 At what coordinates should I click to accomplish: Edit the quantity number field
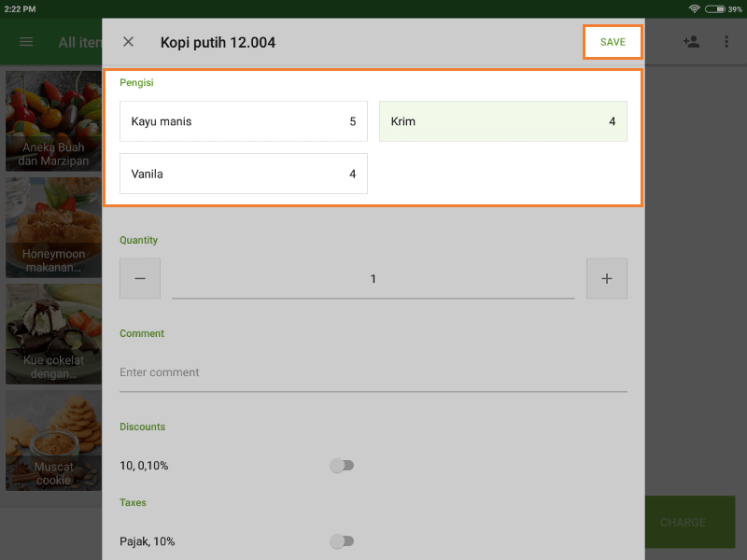373,279
